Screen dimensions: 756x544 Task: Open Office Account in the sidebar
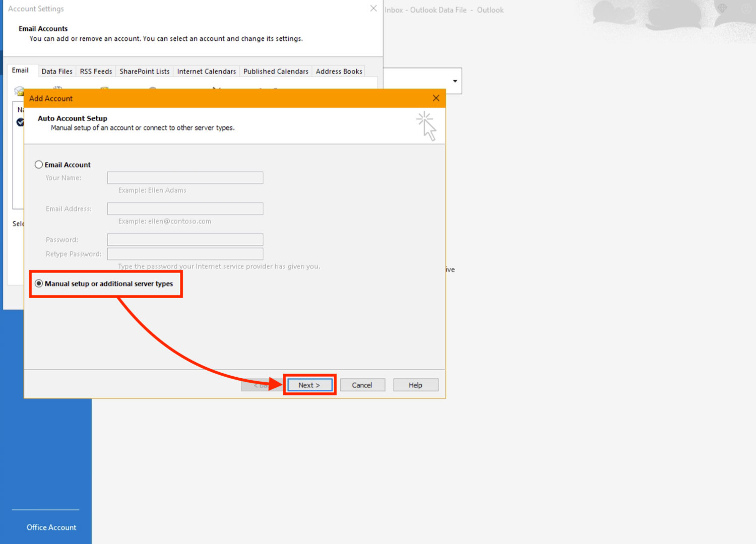(51, 527)
